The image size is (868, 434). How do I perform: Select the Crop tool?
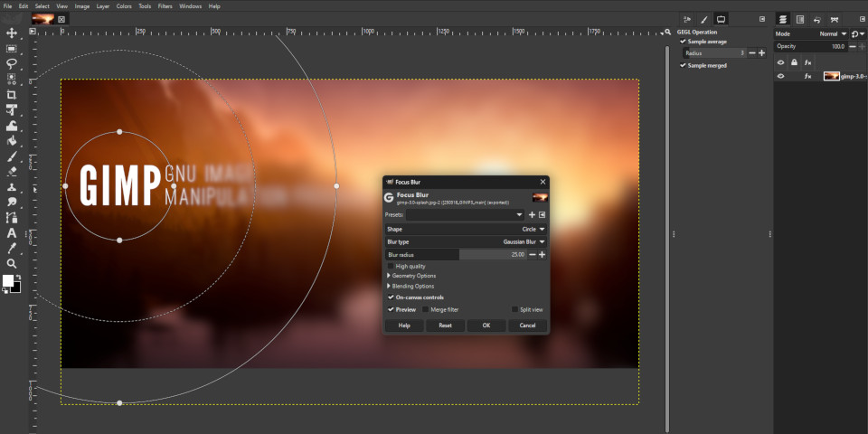point(12,94)
